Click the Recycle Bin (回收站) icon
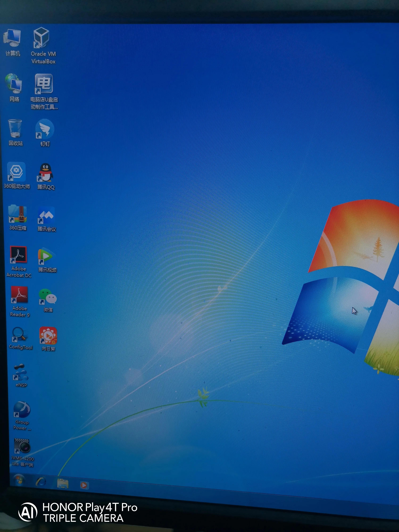Screen dimensions: 399x532 [15, 129]
